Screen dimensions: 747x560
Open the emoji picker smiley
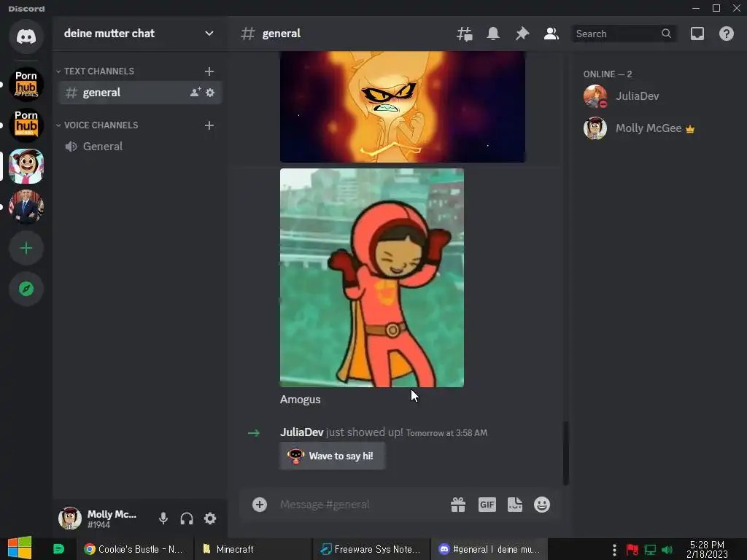tap(542, 505)
